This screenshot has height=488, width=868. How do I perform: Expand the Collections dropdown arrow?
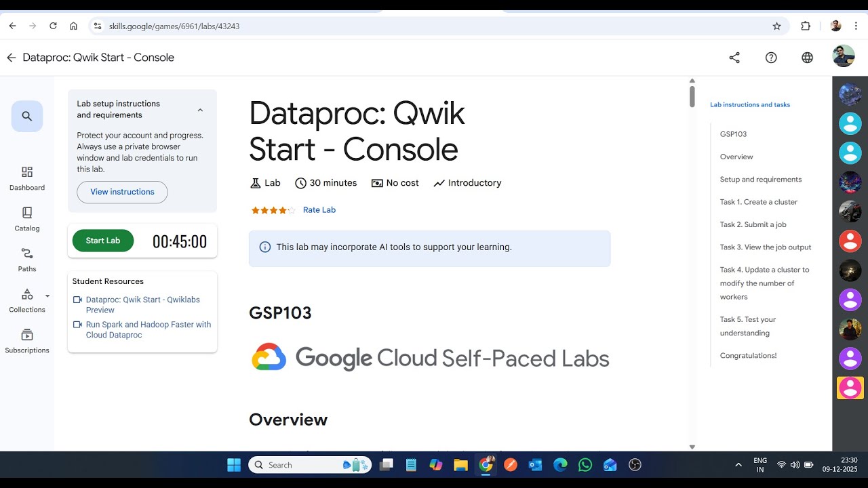(47, 296)
